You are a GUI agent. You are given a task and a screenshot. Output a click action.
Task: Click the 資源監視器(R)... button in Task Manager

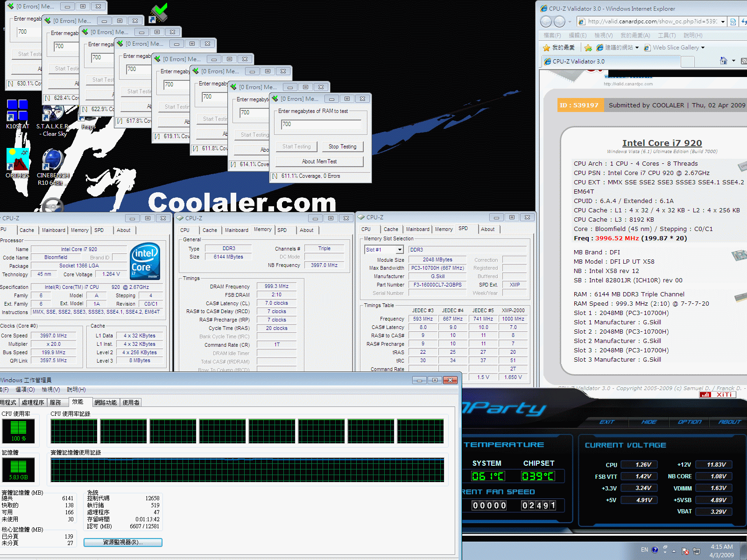(123, 542)
